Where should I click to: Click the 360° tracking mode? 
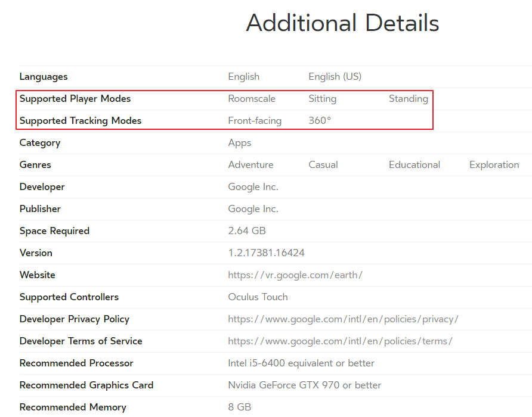[320, 121]
